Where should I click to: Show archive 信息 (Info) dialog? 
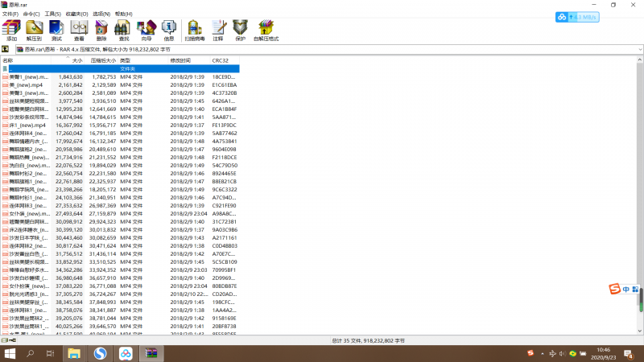point(169,31)
